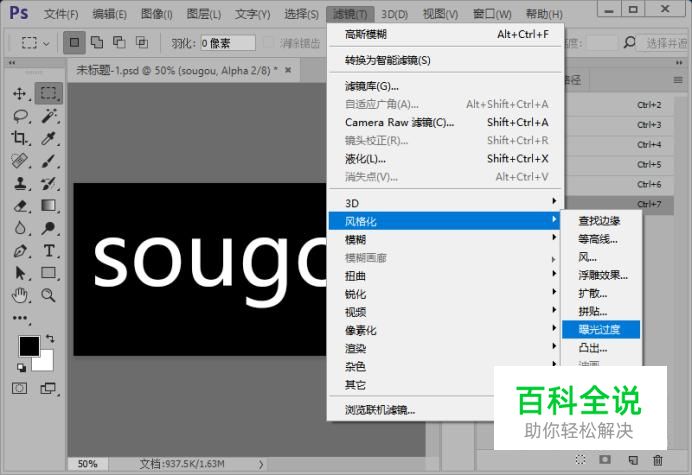Expand the 模糊 submenu
This screenshot has height=475, width=692.
point(445,239)
